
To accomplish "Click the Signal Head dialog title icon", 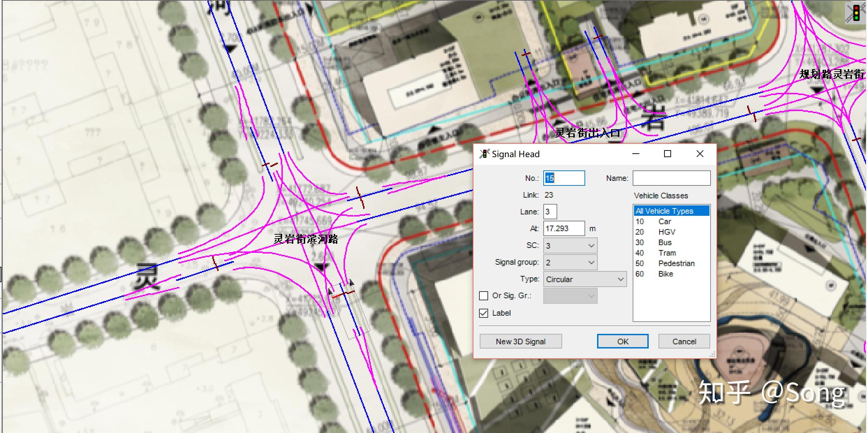I will pyautogui.click(x=484, y=154).
